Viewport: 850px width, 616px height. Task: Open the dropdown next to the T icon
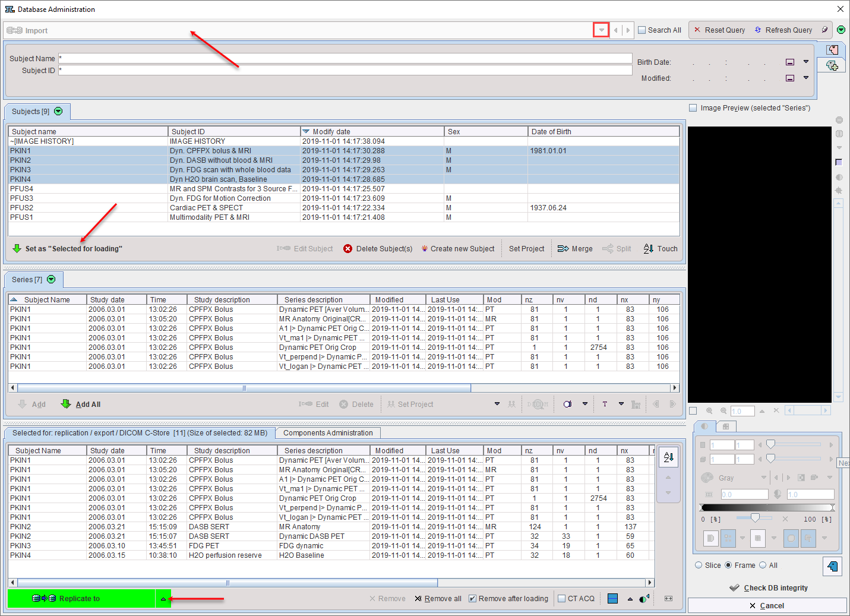coord(621,404)
